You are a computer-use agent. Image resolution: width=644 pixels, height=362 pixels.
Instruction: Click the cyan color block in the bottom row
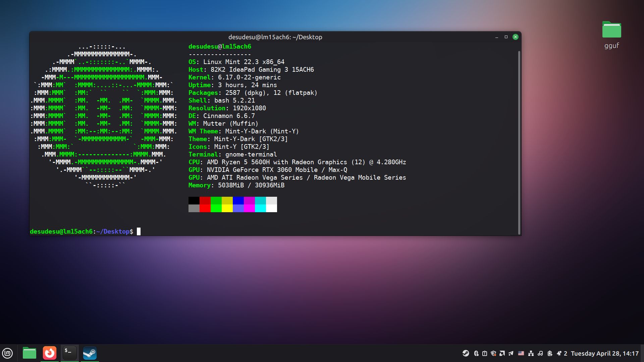[x=260, y=208]
